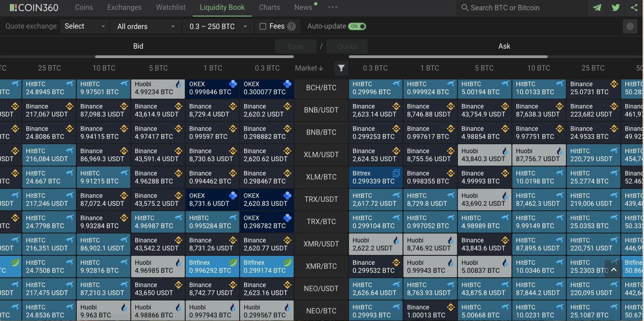The image size is (644, 321).
Task: Select the Quote toggle button
Action: [x=347, y=46]
